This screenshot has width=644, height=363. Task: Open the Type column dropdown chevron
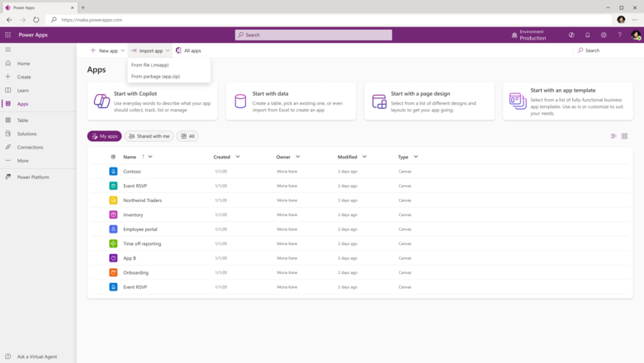[415, 157]
